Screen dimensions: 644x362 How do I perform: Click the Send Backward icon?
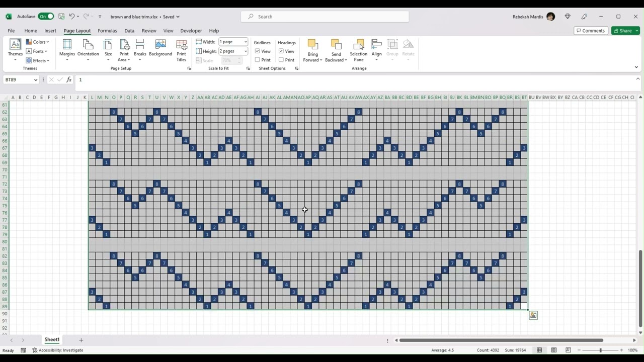[x=336, y=45]
